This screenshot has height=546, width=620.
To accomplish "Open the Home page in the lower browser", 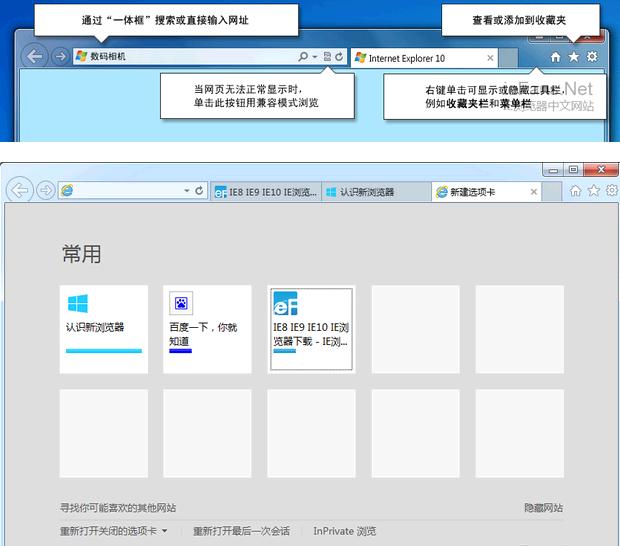I will click(x=575, y=190).
